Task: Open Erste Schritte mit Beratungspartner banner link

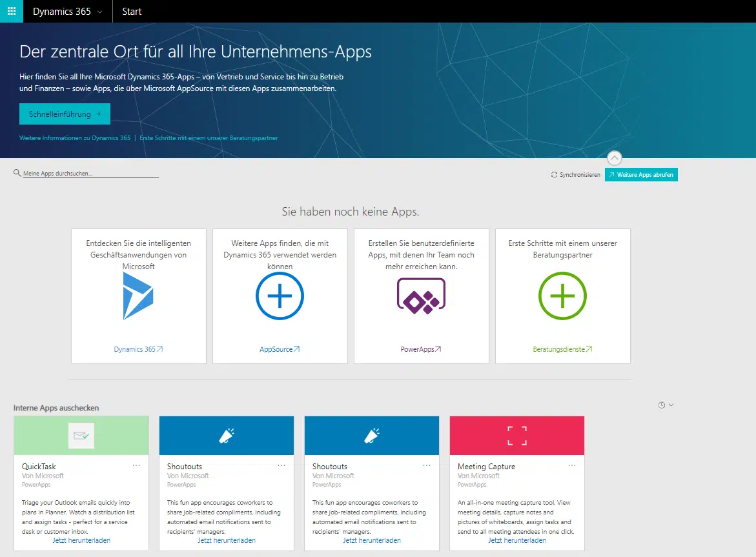Action: point(209,138)
